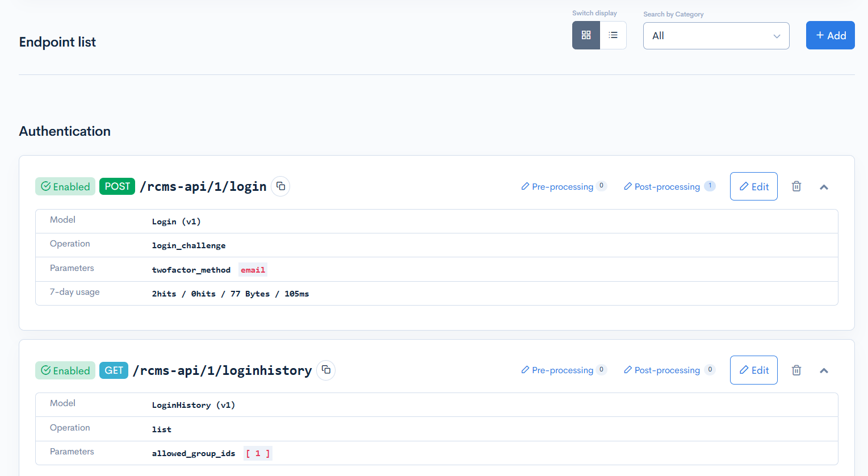Viewport: 868px width, 476px height.
Task: Edit the loginhistory endpoint
Action: coord(753,370)
